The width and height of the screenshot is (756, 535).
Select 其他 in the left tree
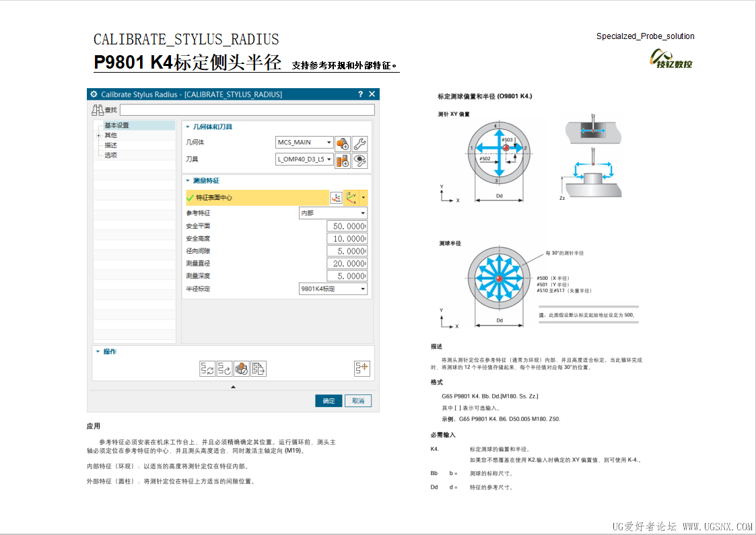coord(111,135)
